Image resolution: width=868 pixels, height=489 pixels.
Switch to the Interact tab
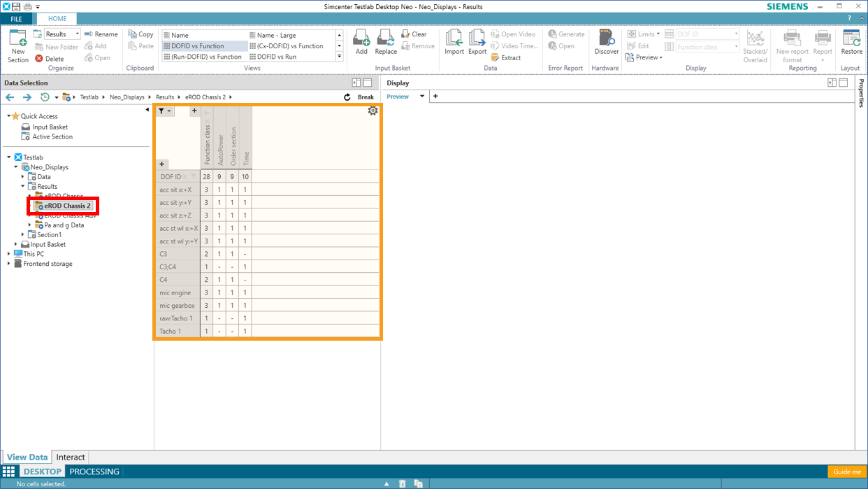(x=71, y=457)
